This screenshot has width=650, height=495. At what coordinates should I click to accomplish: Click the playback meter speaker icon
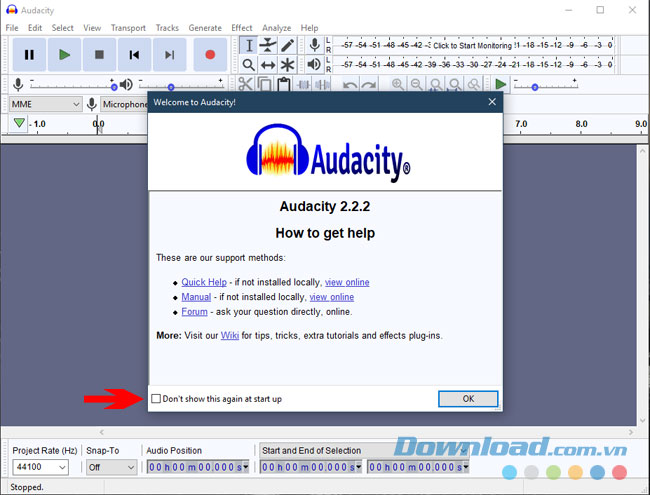[314, 64]
